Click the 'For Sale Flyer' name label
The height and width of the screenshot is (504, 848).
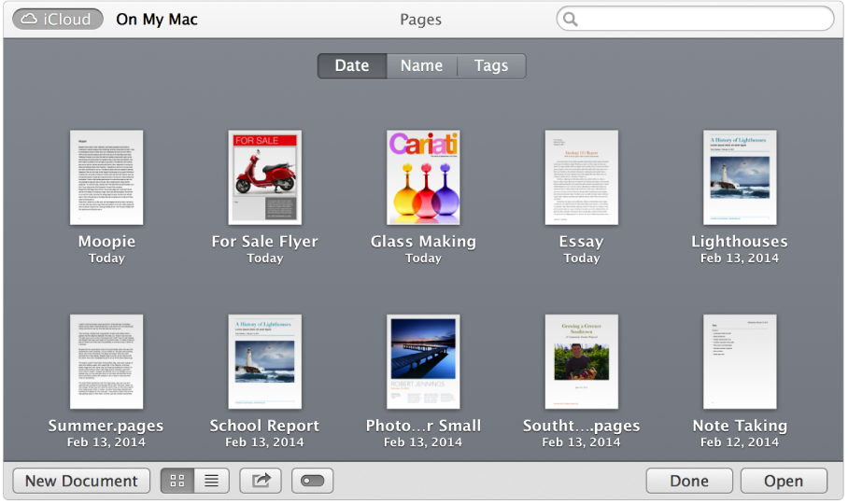tap(265, 242)
